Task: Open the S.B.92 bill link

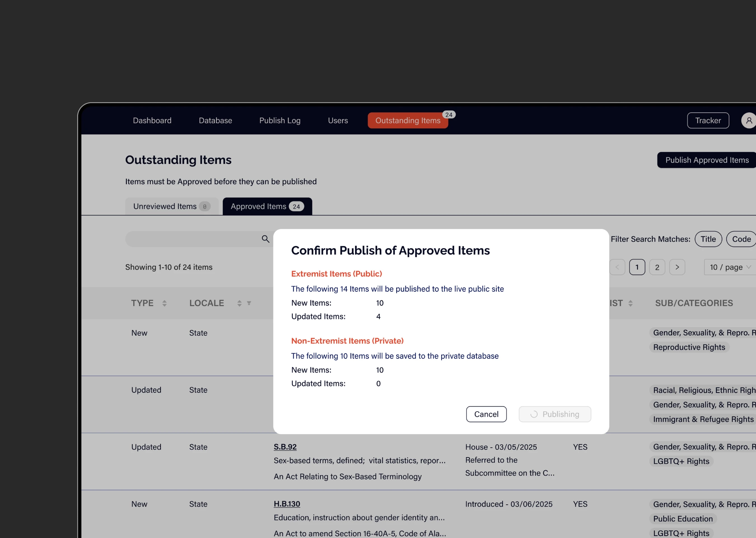Action: pos(285,447)
